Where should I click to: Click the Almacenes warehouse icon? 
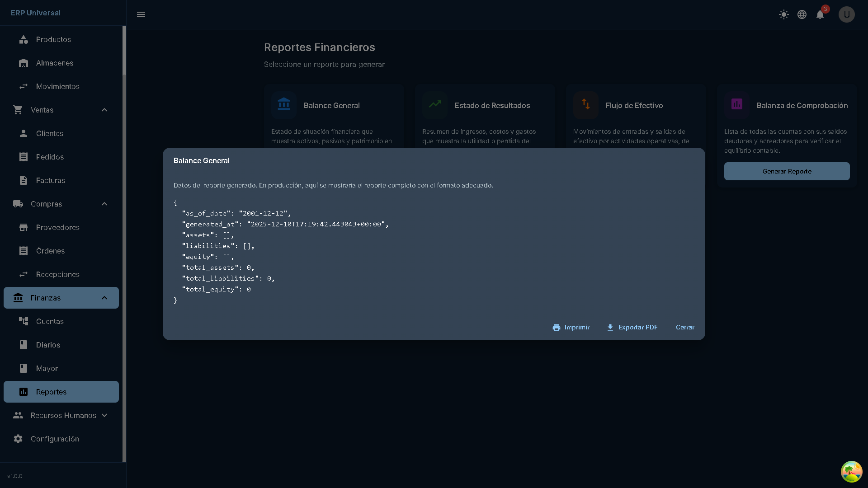pos(24,63)
